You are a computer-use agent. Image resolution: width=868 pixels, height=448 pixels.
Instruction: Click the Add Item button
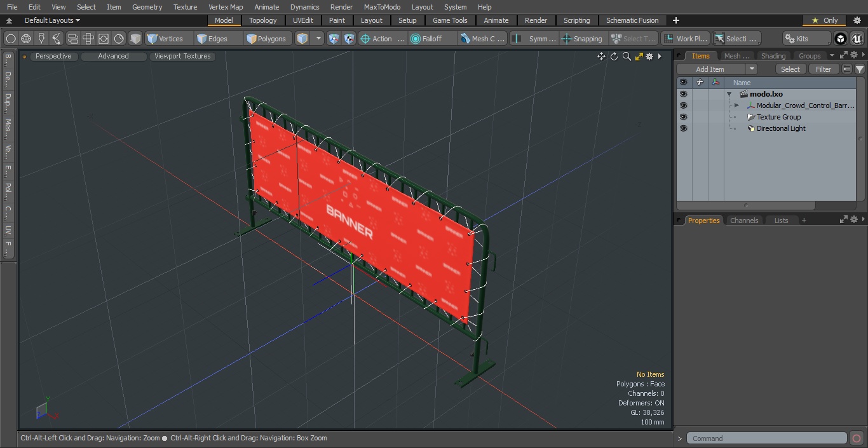tap(710, 69)
